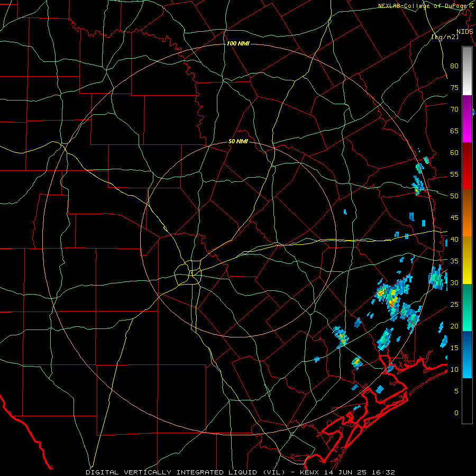
Task: Click the kg/m2 units label
Action: pyautogui.click(x=445, y=37)
